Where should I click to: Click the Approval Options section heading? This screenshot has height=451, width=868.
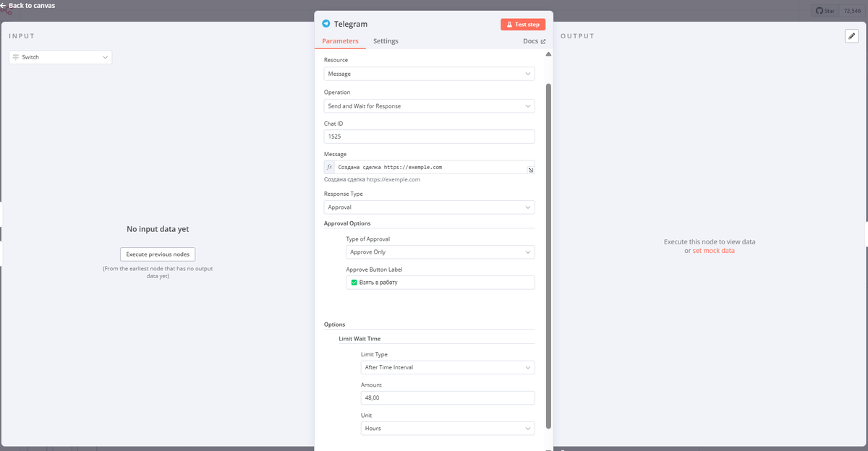(347, 223)
